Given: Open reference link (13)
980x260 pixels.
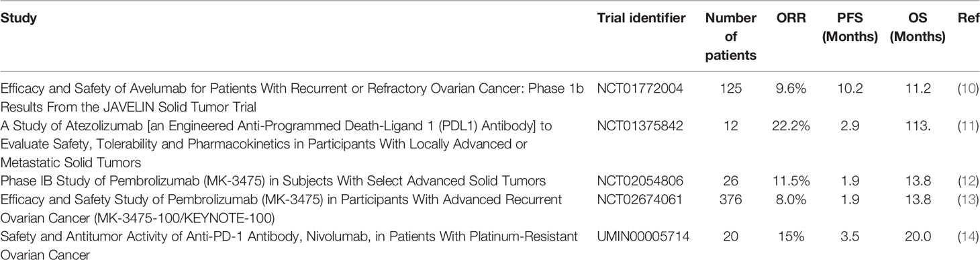Looking at the screenshot, I should [x=966, y=200].
